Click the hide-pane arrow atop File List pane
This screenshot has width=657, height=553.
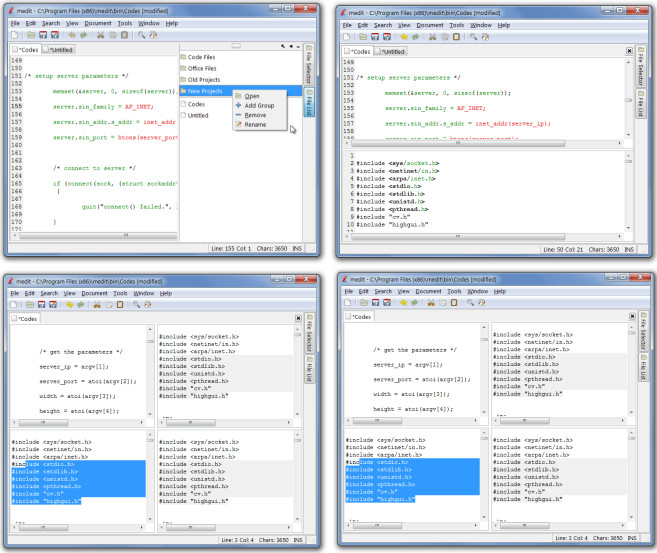coord(291,46)
